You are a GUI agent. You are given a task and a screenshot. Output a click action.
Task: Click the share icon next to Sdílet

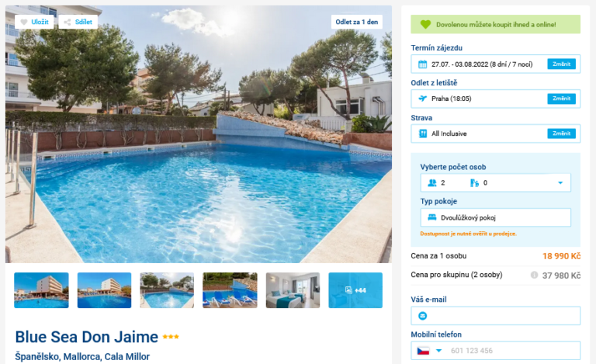pyautogui.click(x=68, y=22)
